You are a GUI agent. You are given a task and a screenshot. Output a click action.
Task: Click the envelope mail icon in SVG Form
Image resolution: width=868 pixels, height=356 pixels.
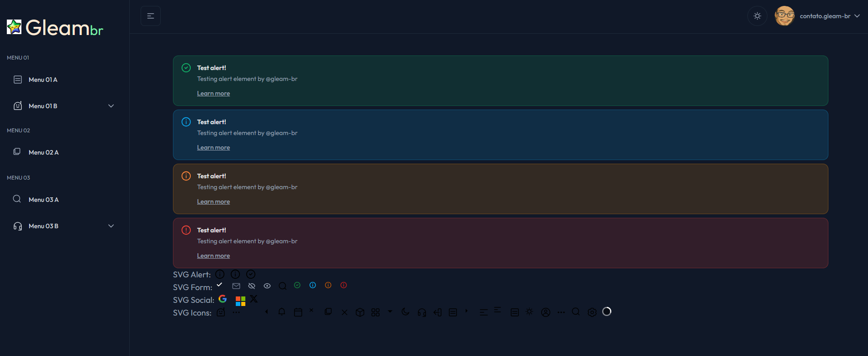pyautogui.click(x=236, y=286)
